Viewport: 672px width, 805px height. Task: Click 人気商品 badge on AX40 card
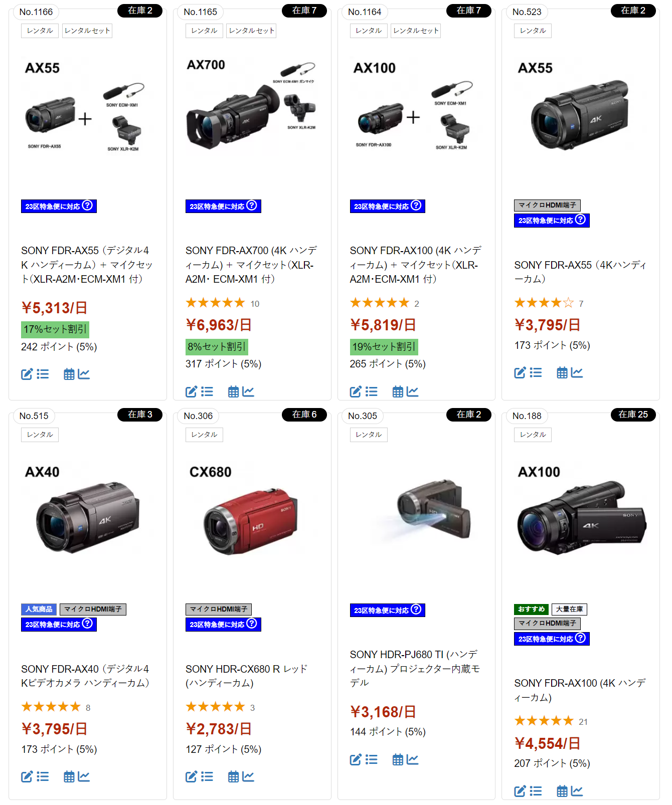[x=39, y=609]
